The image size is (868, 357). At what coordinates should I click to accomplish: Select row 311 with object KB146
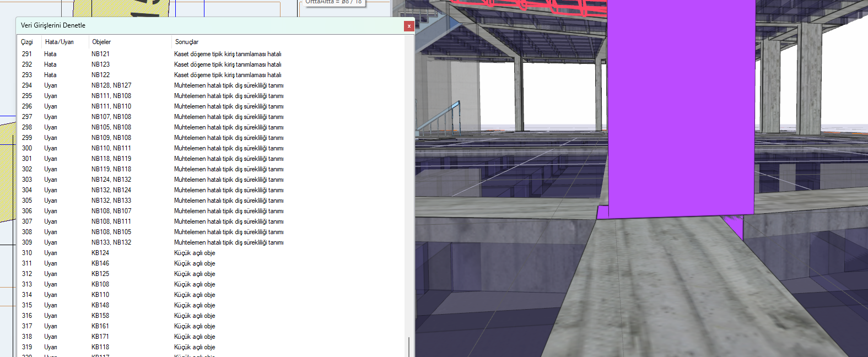click(211, 263)
